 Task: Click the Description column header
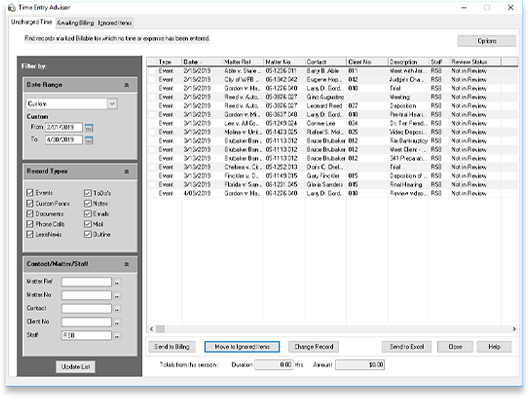point(409,62)
